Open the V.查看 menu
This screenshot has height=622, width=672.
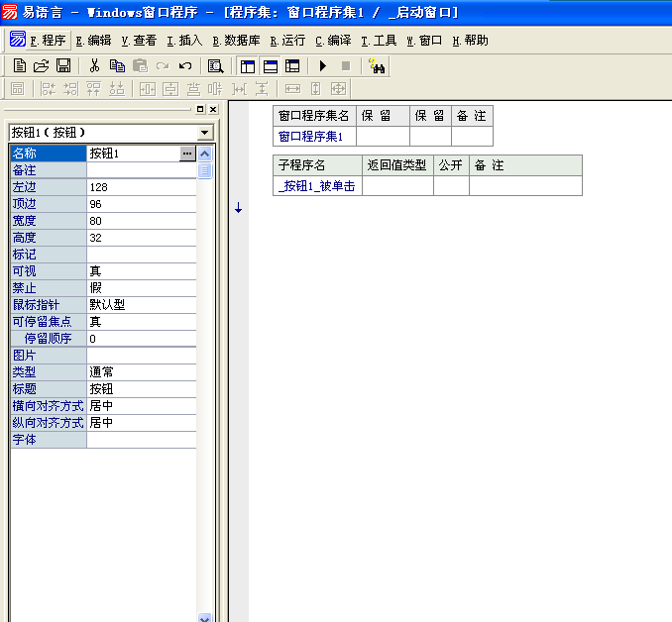[x=139, y=41]
